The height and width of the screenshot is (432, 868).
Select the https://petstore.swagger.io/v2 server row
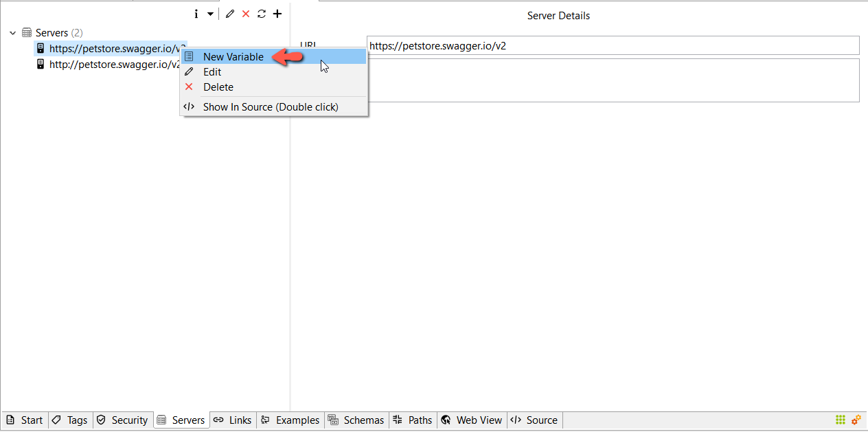coord(110,49)
